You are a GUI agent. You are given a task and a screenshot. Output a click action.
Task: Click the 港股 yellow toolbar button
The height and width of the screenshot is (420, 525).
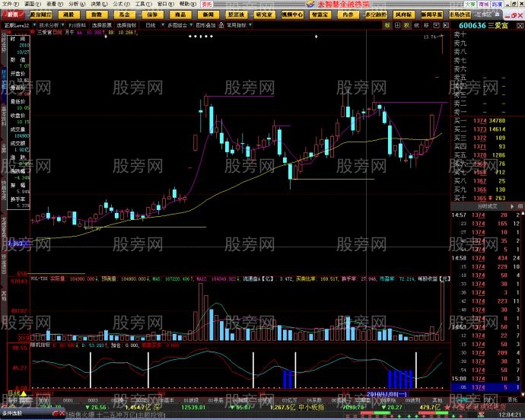point(69,14)
